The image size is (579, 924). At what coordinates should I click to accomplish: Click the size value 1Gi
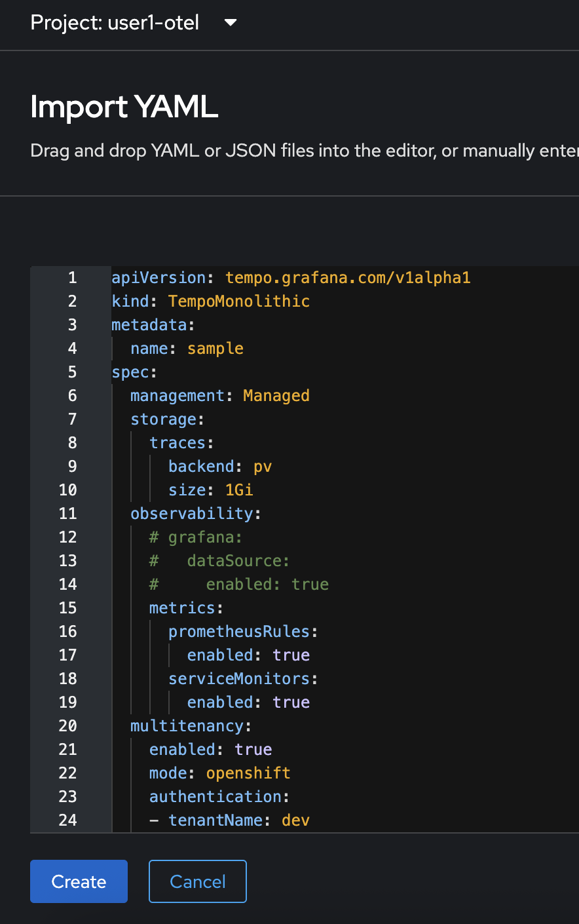point(239,490)
